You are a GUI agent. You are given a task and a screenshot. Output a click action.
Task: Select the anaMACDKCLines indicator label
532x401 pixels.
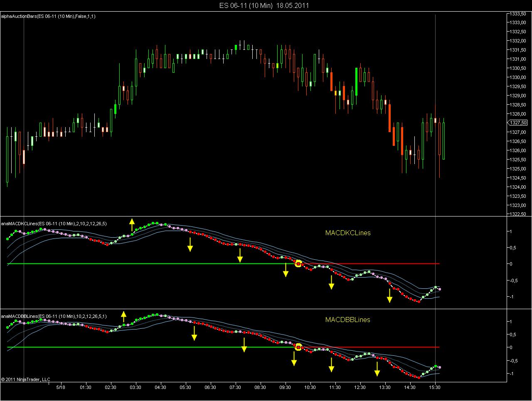click(54, 224)
